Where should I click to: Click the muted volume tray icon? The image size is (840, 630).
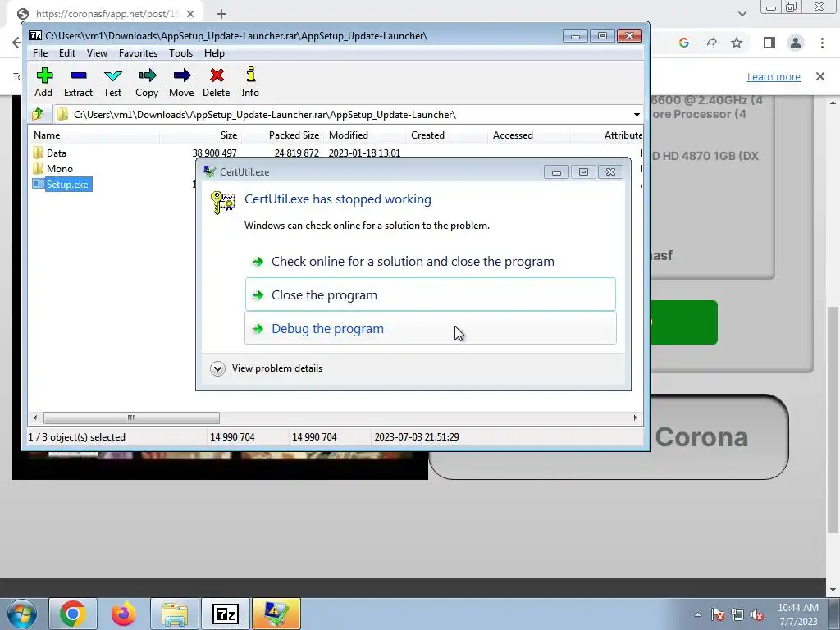tap(757, 614)
